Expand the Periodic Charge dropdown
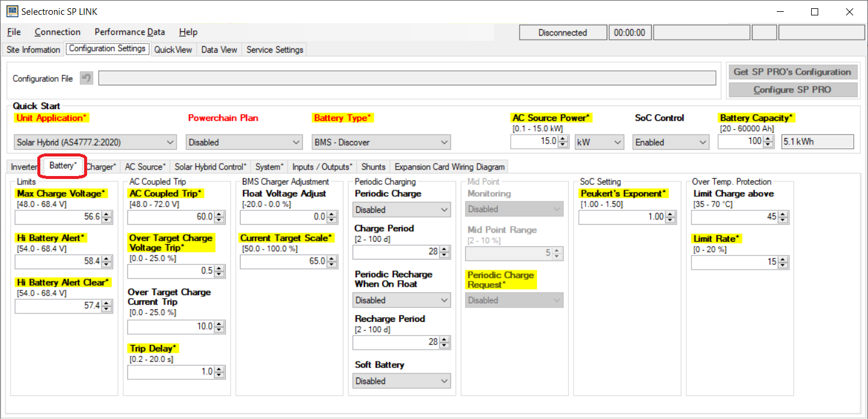Viewport: 868px width, 419px height. pyautogui.click(x=402, y=210)
